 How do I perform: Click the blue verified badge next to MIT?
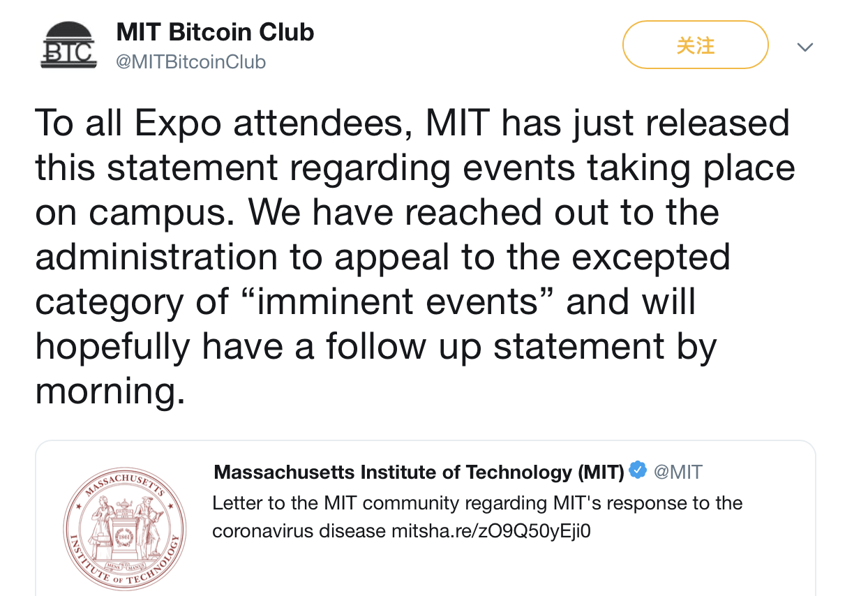(x=638, y=470)
